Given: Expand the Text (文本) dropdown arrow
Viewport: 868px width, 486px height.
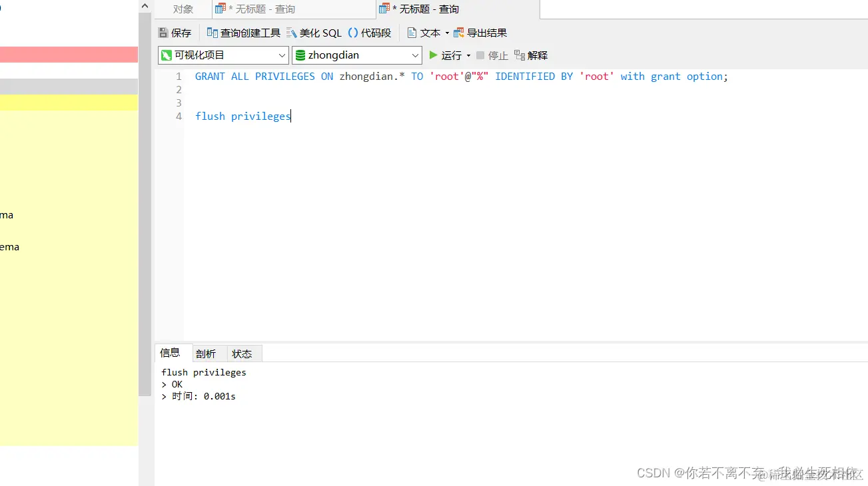Looking at the screenshot, I should pos(447,33).
